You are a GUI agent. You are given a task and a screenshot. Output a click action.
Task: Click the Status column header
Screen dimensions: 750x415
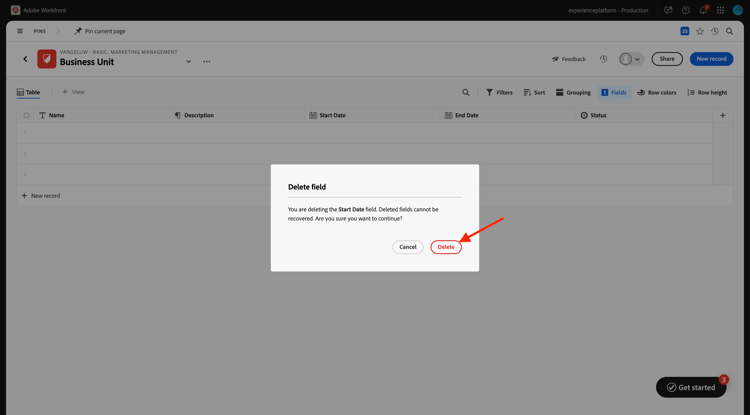click(x=644, y=115)
